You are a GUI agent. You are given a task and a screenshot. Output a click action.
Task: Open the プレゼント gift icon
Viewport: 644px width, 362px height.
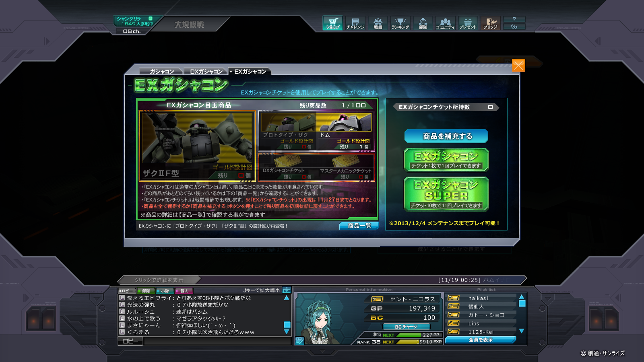point(468,23)
